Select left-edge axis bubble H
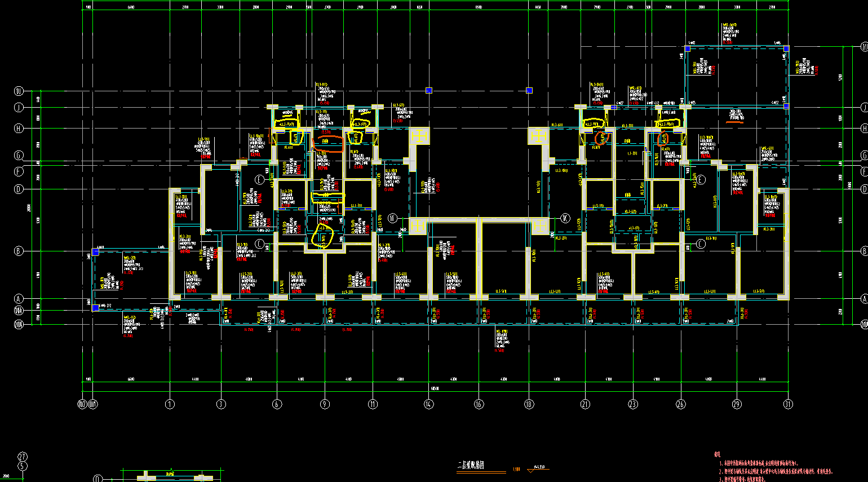Screen dimensions: 868x482 19,128
